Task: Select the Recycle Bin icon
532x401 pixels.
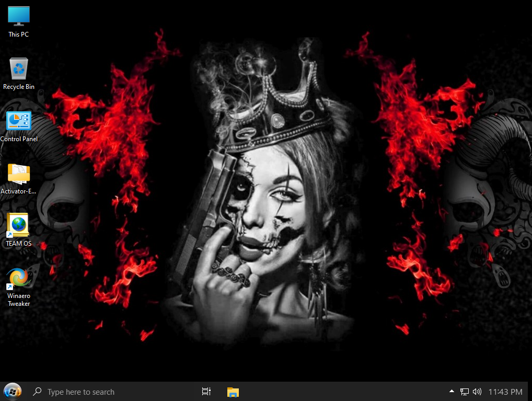Action: (19, 74)
